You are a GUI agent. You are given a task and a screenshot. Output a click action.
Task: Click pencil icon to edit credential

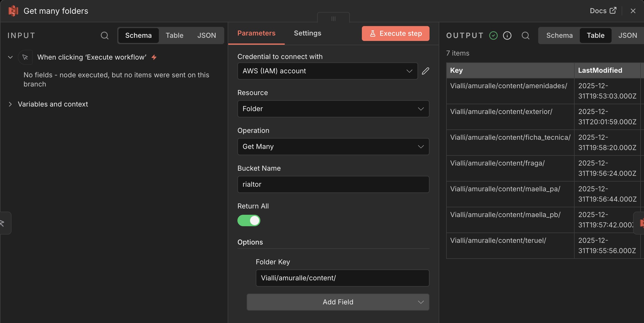point(426,71)
